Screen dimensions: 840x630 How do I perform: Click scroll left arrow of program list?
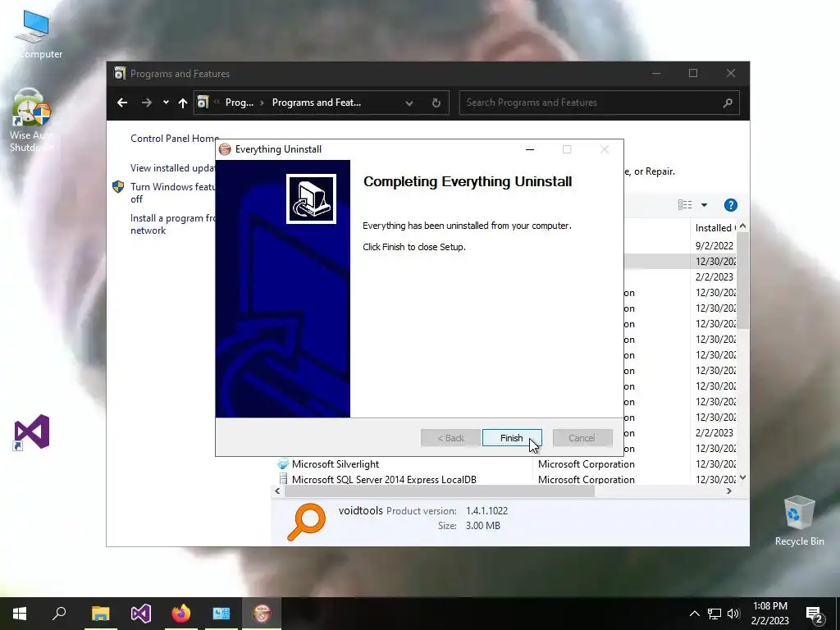(x=277, y=491)
